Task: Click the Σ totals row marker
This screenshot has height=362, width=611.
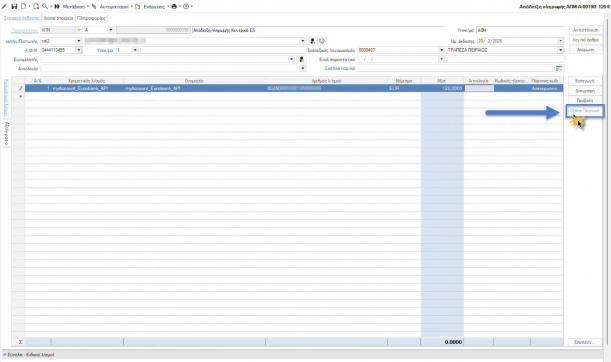Action: [20, 342]
